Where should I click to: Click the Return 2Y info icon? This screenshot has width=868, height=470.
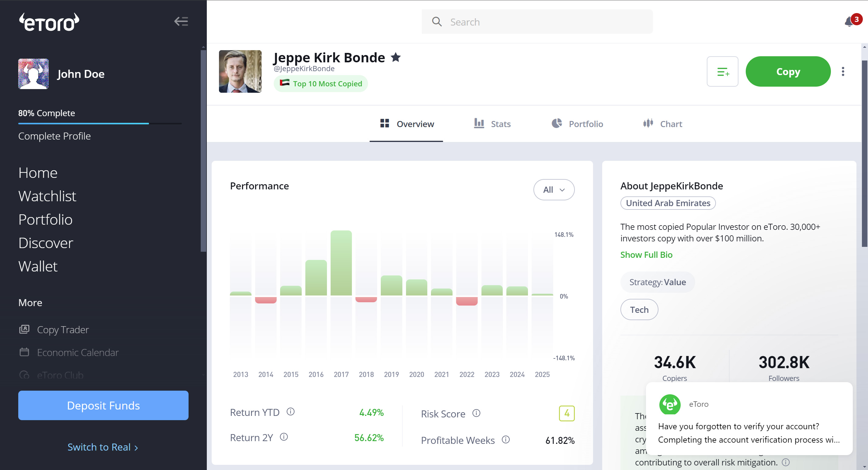[284, 437]
